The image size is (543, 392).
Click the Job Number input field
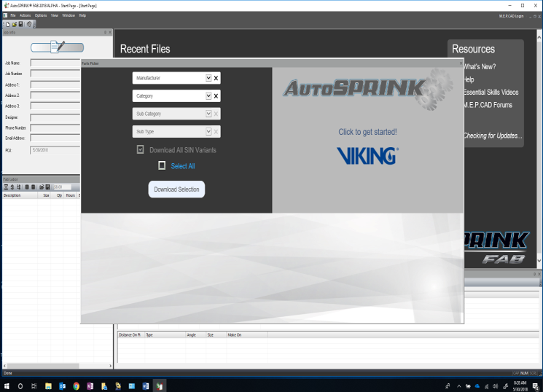pos(55,74)
